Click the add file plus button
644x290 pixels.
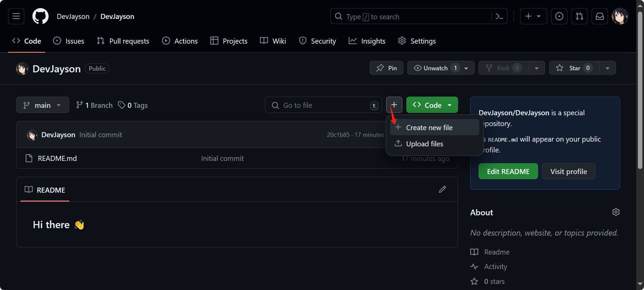394,105
